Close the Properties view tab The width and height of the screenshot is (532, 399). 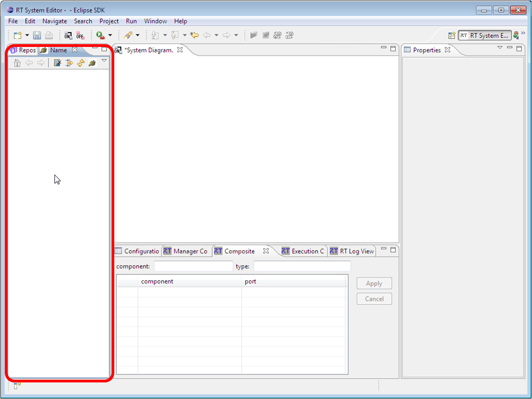click(448, 50)
